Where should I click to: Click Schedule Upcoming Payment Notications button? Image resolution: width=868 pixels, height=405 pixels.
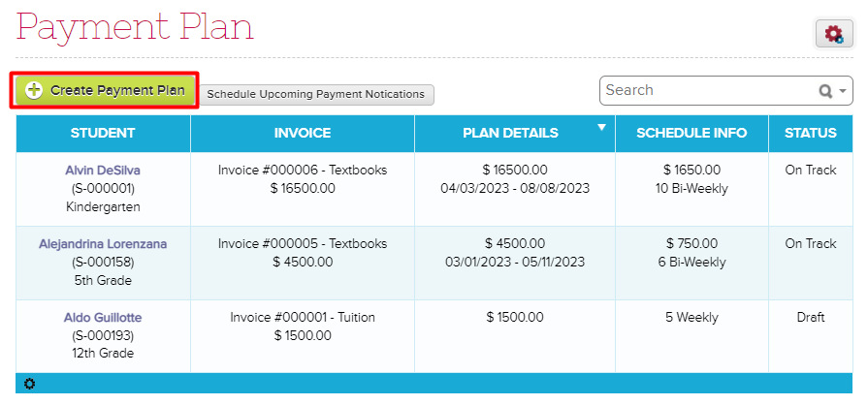(x=316, y=94)
